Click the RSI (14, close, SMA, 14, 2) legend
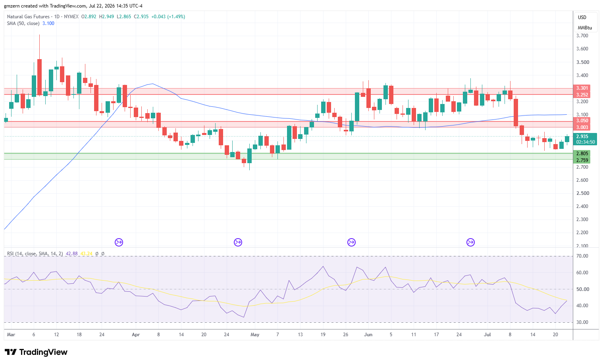Image resolution: width=603 pixels, height=364 pixels. 35,254
